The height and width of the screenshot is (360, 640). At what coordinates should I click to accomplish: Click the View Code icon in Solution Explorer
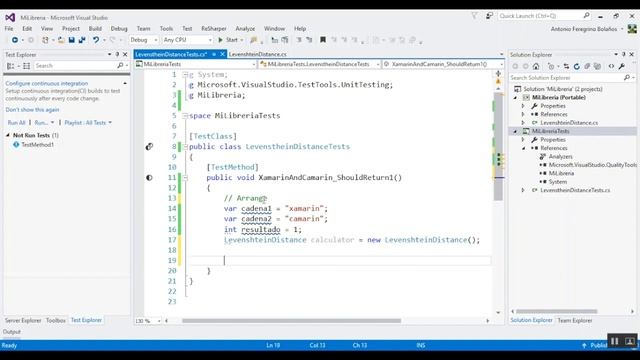[x=611, y=66]
